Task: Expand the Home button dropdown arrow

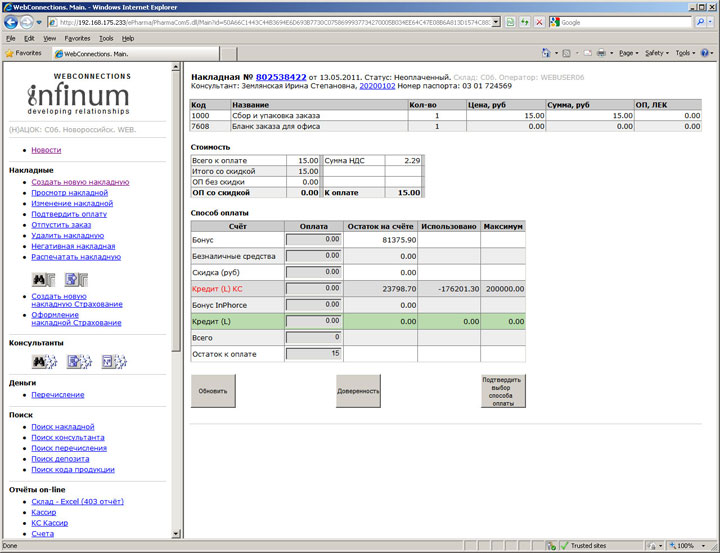Action: (x=556, y=53)
